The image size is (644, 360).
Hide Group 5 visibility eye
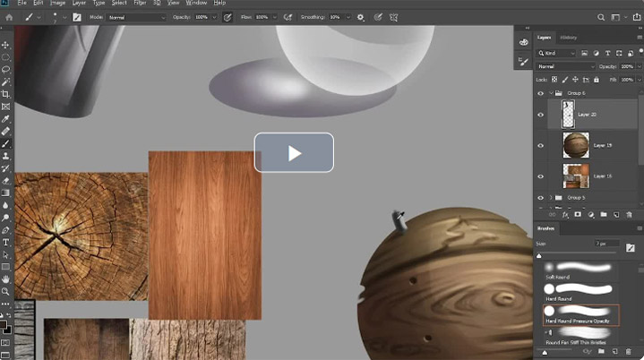click(x=540, y=198)
